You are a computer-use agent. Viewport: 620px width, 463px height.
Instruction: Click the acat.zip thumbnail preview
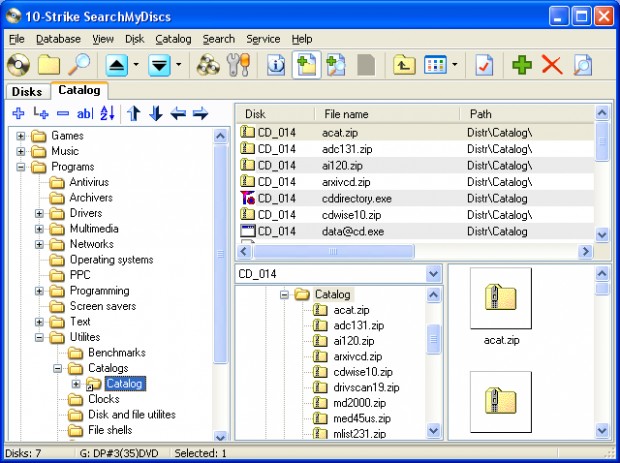pos(501,298)
